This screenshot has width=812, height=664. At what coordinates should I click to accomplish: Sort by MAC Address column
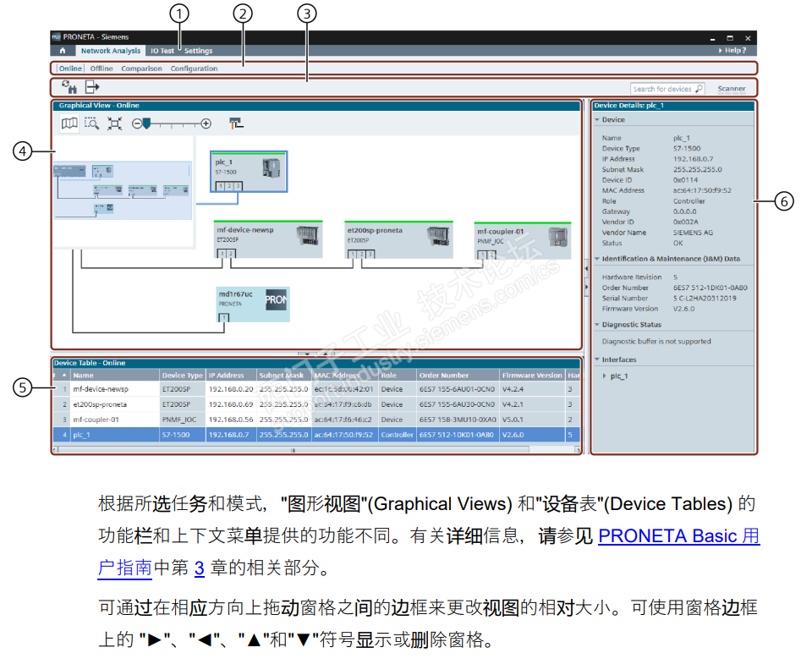(345, 375)
